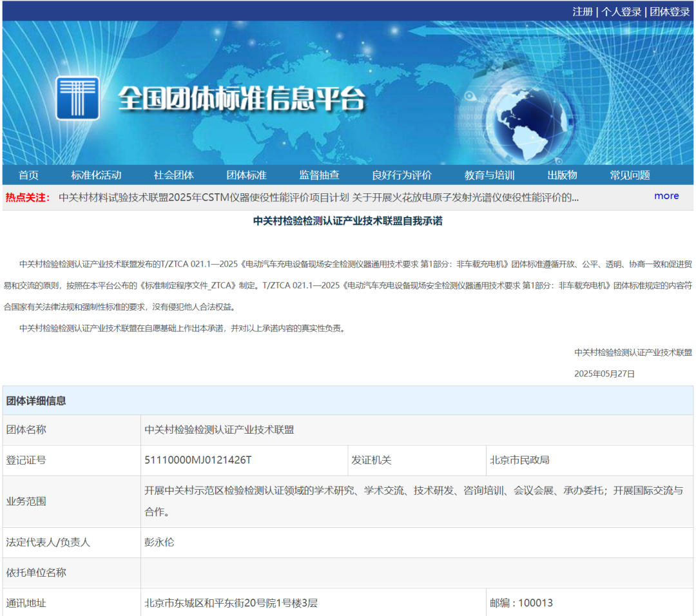Open the 出版物 menu item
Viewport: 696px width, 616px height.
point(562,175)
